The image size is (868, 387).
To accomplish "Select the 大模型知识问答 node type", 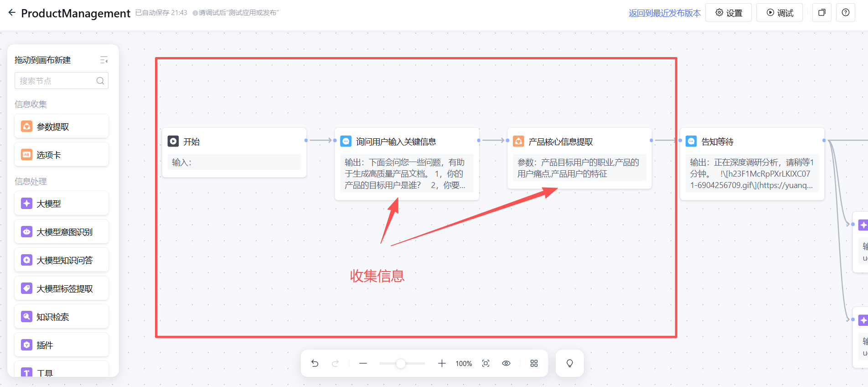I will 62,260.
